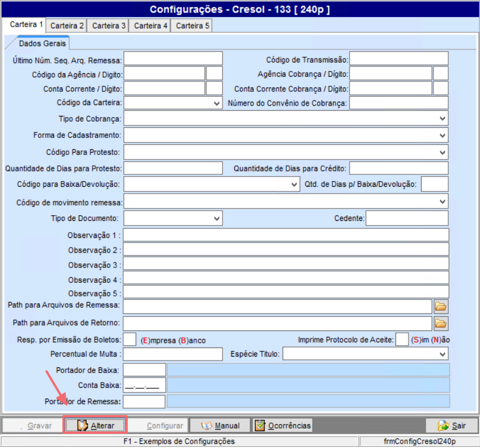Open the Código Para Protesto dropdown
Screen dimensions: 480x448
[x=443, y=152]
